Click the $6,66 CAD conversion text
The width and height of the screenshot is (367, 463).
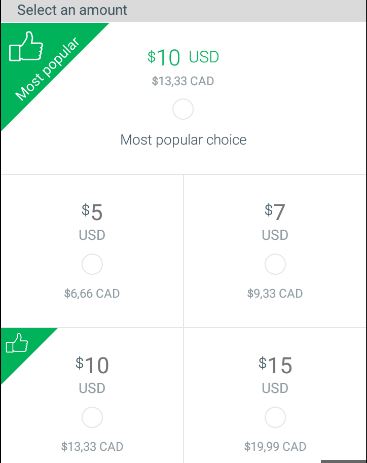[92, 294]
